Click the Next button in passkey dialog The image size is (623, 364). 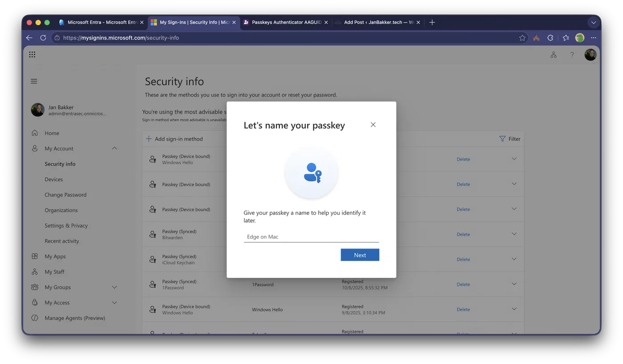[360, 255]
